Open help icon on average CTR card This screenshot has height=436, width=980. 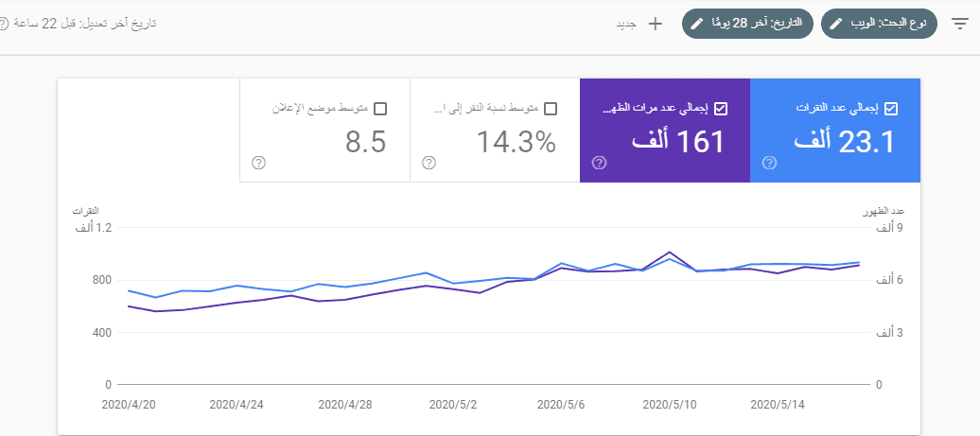(x=429, y=163)
